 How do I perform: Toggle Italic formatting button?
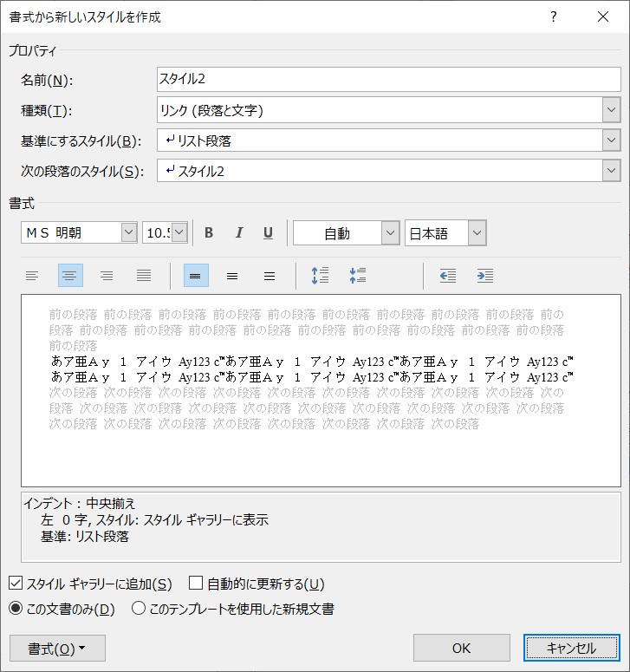[x=238, y=232]
